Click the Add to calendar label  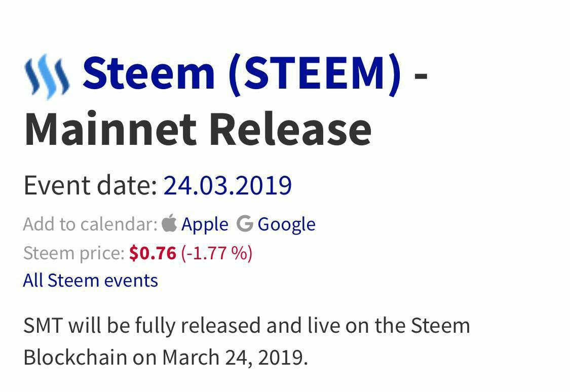[x=90, y=224]
